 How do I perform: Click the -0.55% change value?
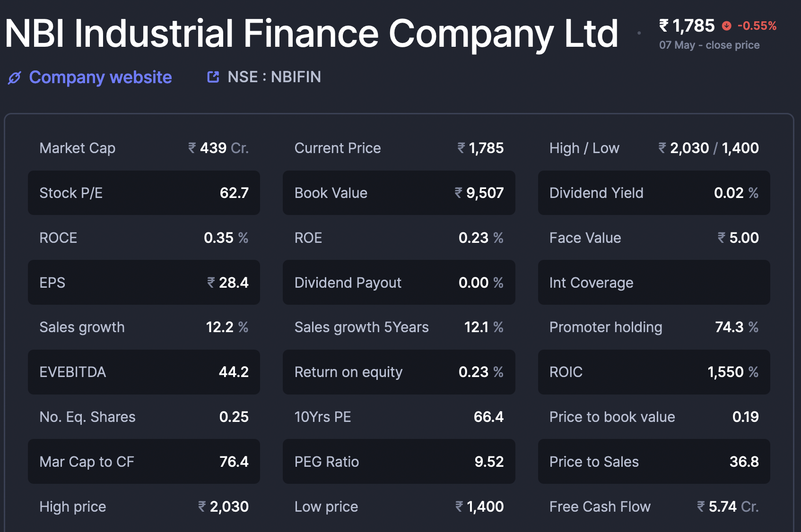757,26
